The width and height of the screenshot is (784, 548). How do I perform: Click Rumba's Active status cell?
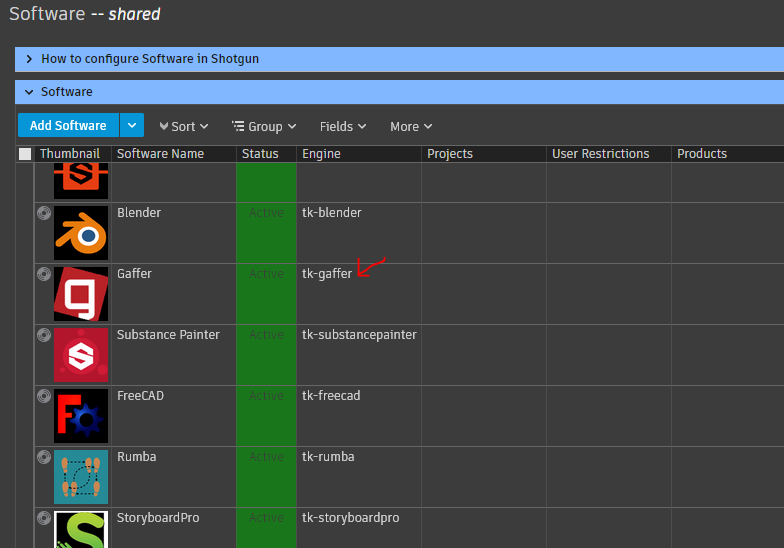266,477
